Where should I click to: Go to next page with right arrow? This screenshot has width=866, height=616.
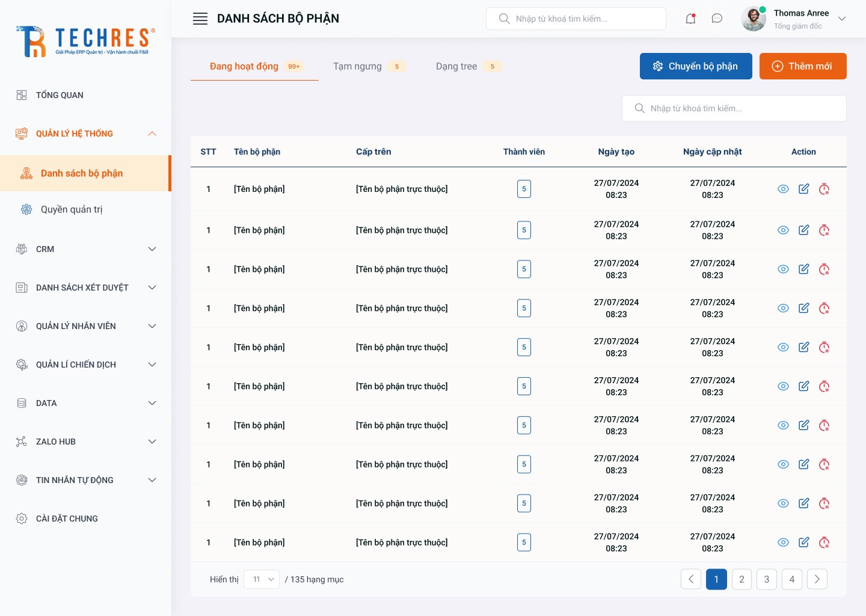tap(817, 579)
